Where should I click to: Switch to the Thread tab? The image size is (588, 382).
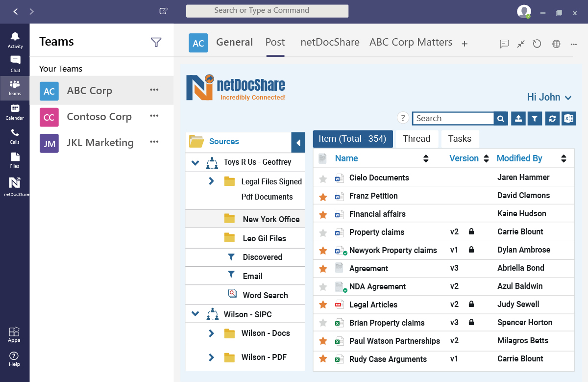416,139
